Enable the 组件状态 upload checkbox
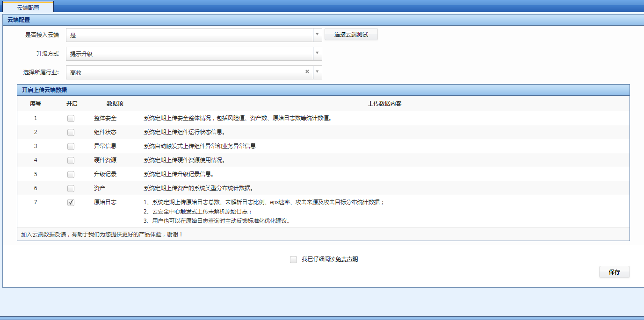This screenshot has width=644, height=320. (71, 132)
